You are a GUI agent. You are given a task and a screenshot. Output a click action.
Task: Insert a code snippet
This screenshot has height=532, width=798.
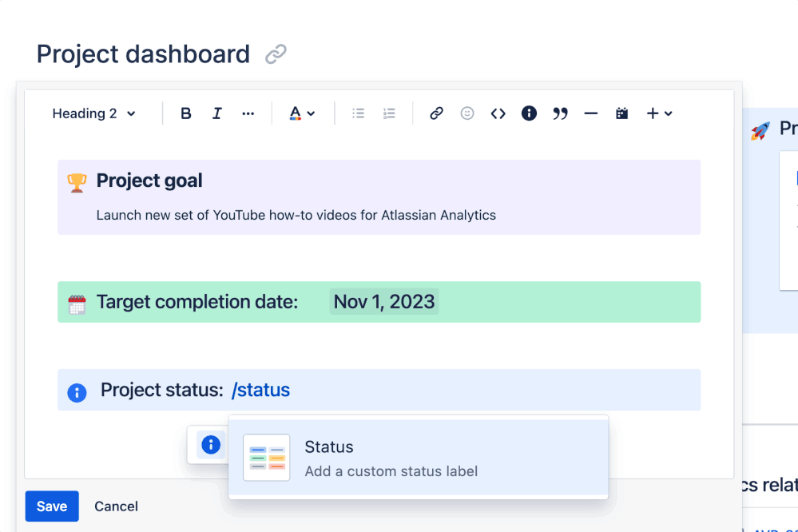pyautogui.click(x=498, y=113)
